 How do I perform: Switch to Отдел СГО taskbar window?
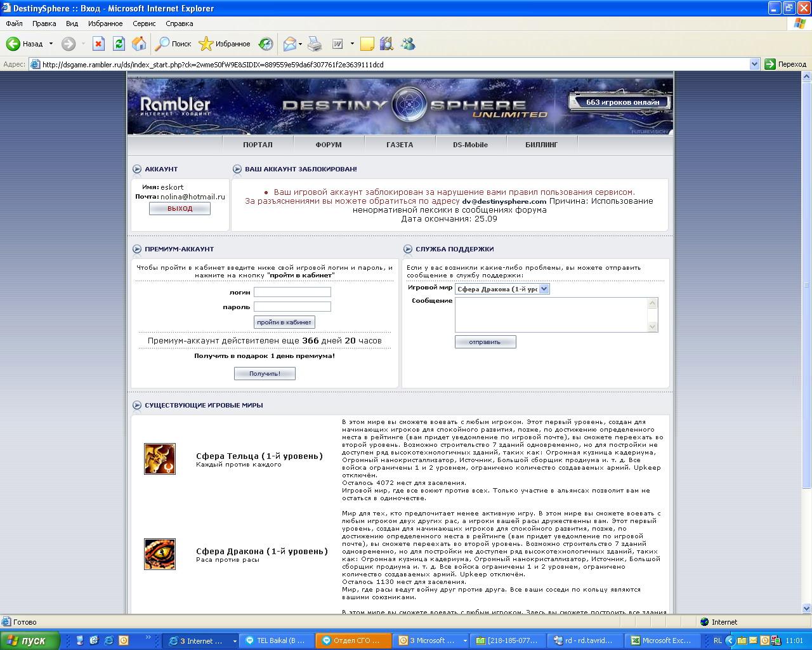tap(355, 640)
